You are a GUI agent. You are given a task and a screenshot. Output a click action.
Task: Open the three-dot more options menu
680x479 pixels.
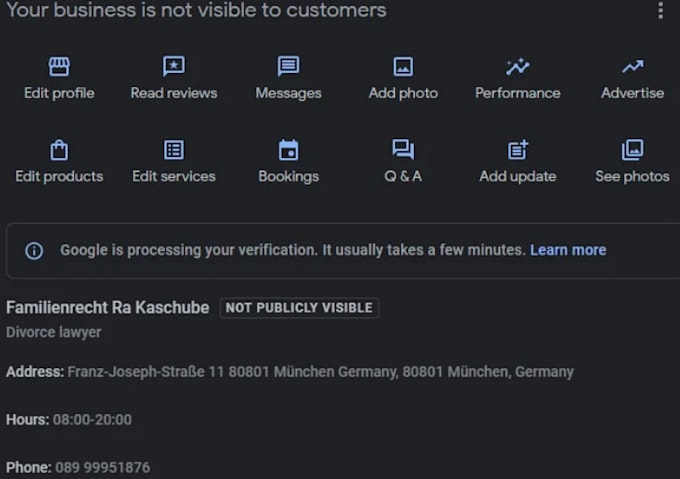660,10
